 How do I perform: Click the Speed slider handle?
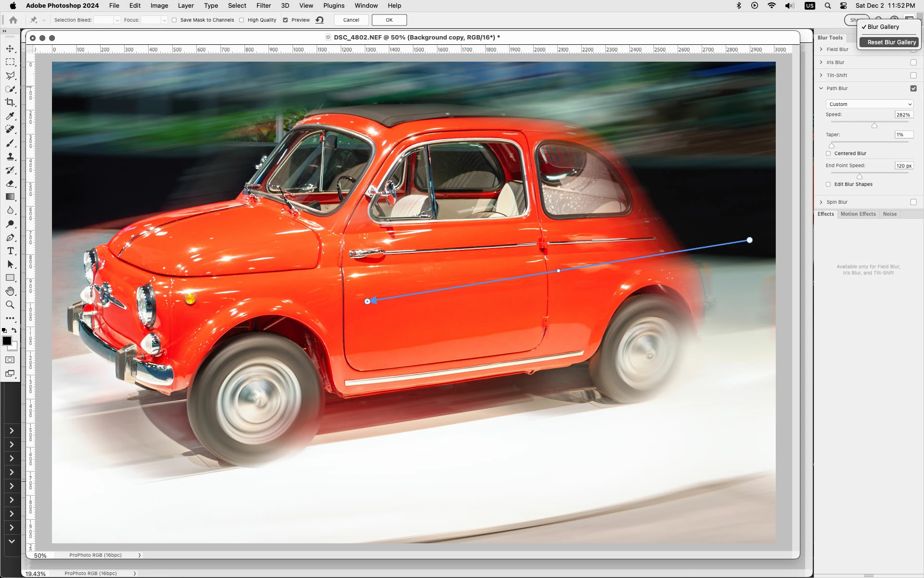tap(874, 126)
